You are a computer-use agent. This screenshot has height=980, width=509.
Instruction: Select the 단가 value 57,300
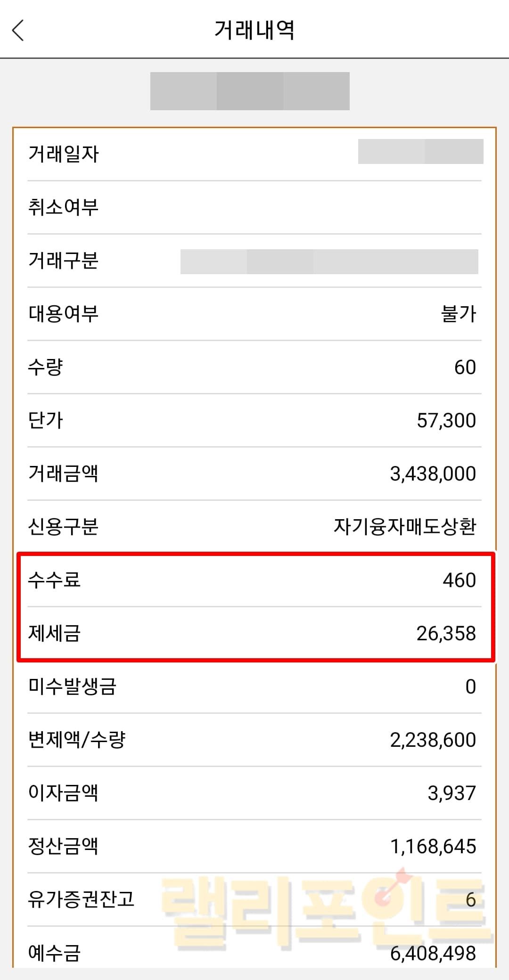[x=446, y=420]
